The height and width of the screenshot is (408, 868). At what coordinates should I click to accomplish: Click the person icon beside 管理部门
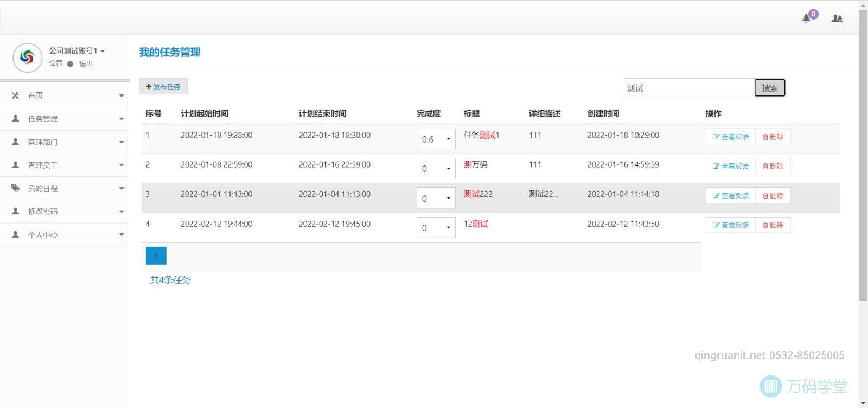(15, 142)
